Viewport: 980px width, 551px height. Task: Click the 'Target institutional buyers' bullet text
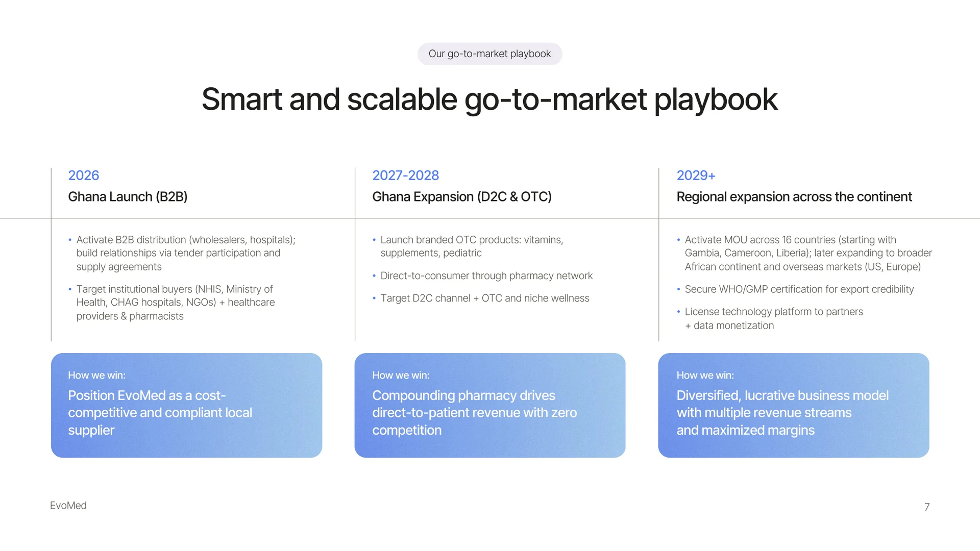(176, 303)
